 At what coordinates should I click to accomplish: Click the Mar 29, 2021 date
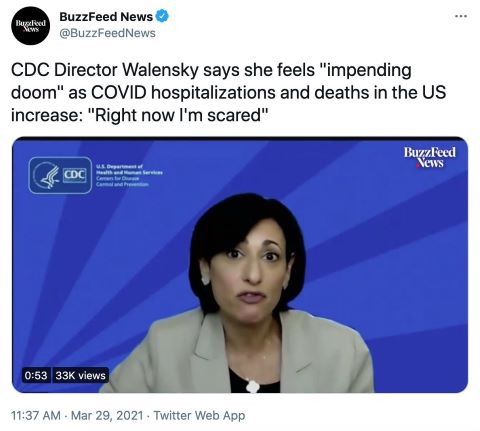107,415
